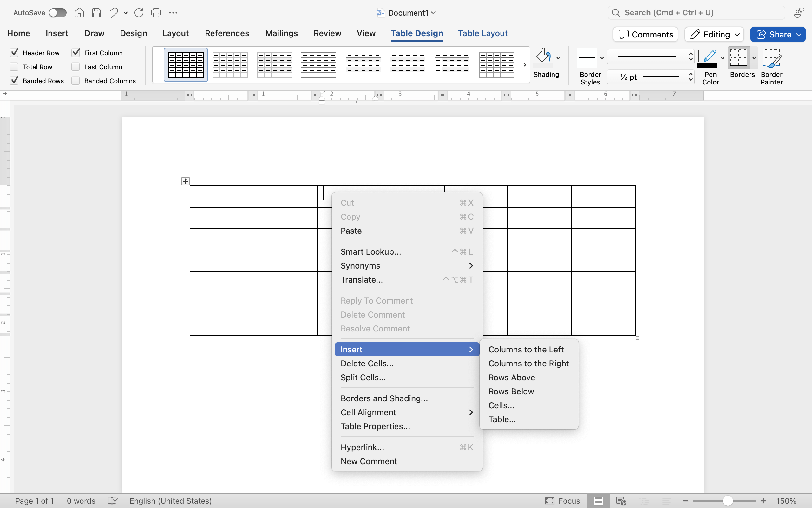Open the line style dropdown
812x508 pixels.
(x=651, y=57)
